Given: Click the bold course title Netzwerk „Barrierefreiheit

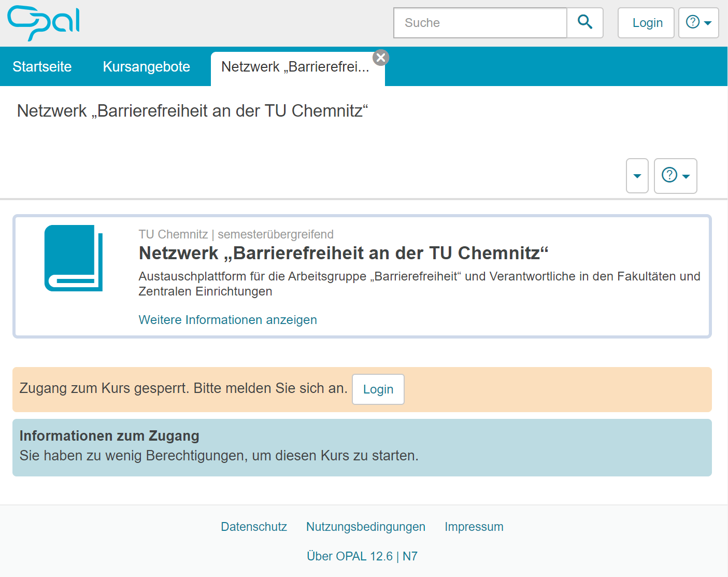Looking at the screenshot, I should pos(344,253).
